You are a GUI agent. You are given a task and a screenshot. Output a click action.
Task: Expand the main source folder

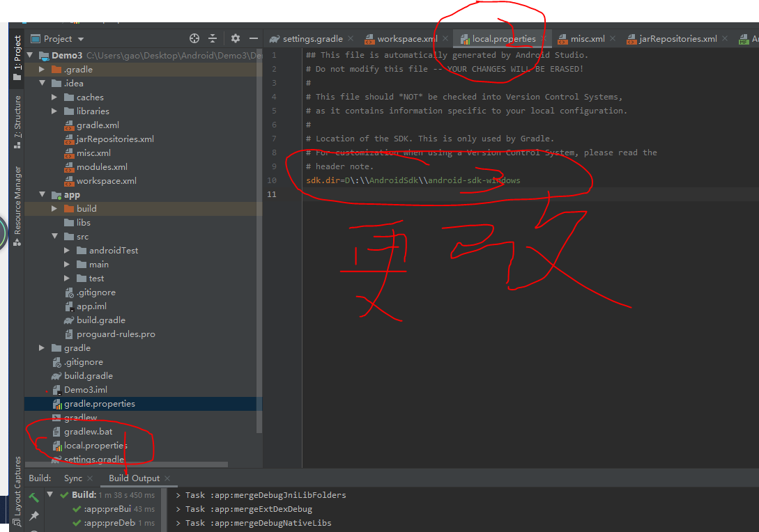[68, 265]
